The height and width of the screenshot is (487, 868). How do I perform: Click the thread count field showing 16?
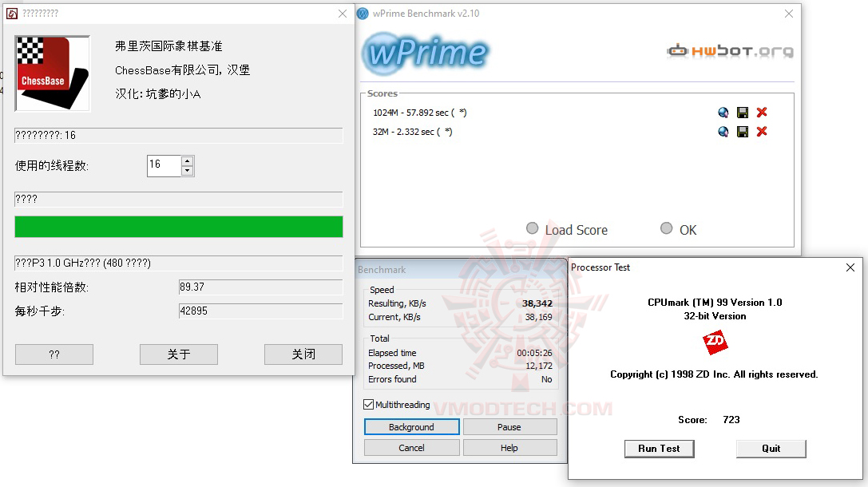[164, 165]
